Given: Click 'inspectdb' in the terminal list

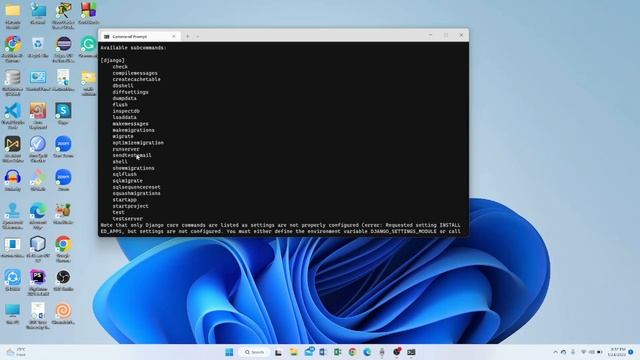Looking at the screenshot, I should coord(126,111).
